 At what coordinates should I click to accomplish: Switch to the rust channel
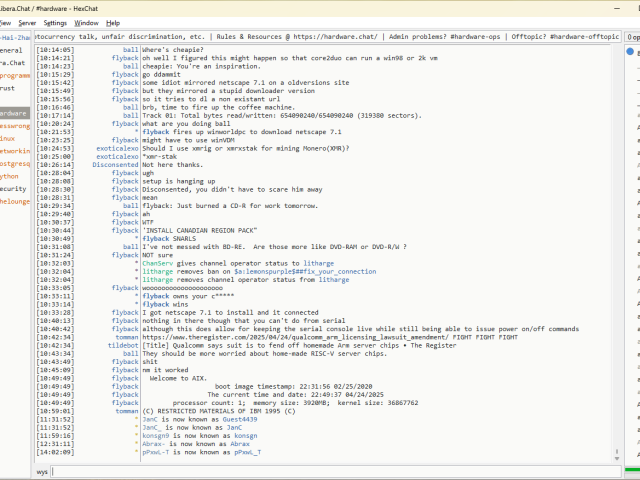(x=8, y=88)
